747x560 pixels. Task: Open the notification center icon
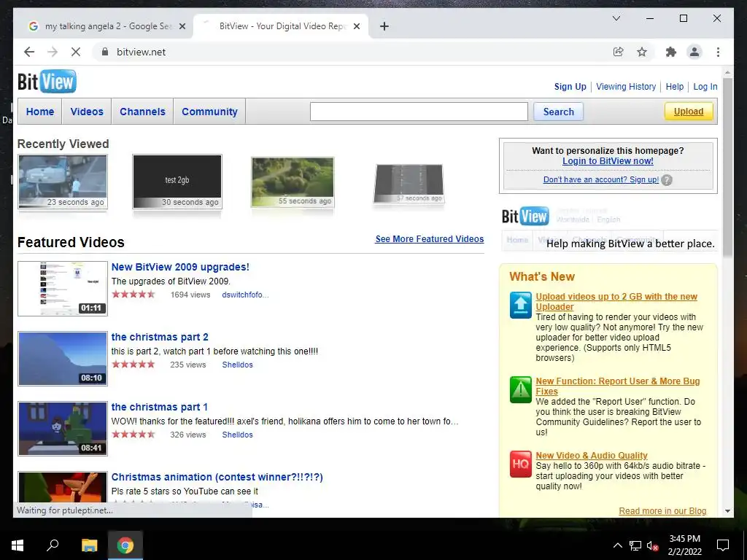pos(723,545)
